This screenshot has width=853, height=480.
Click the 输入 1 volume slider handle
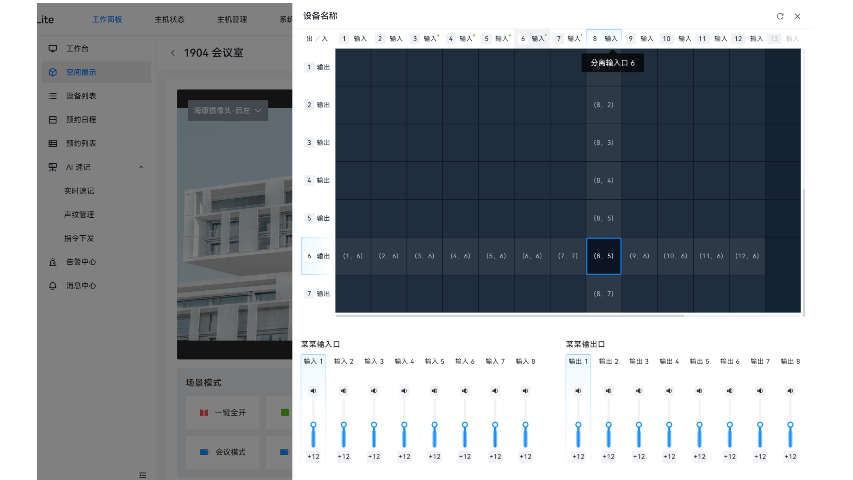(x=313, y=424)
